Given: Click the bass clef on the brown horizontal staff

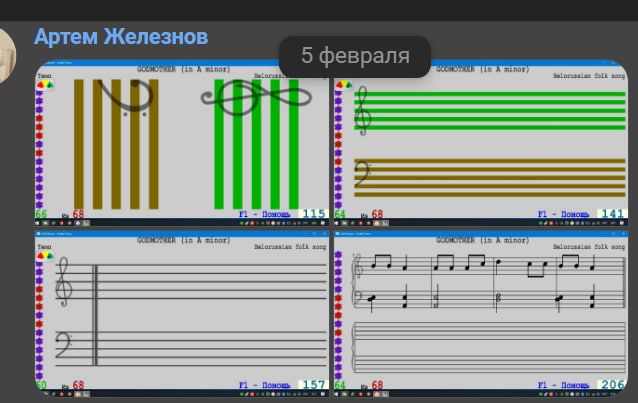Looking at the screenshot, I should 363,175.
